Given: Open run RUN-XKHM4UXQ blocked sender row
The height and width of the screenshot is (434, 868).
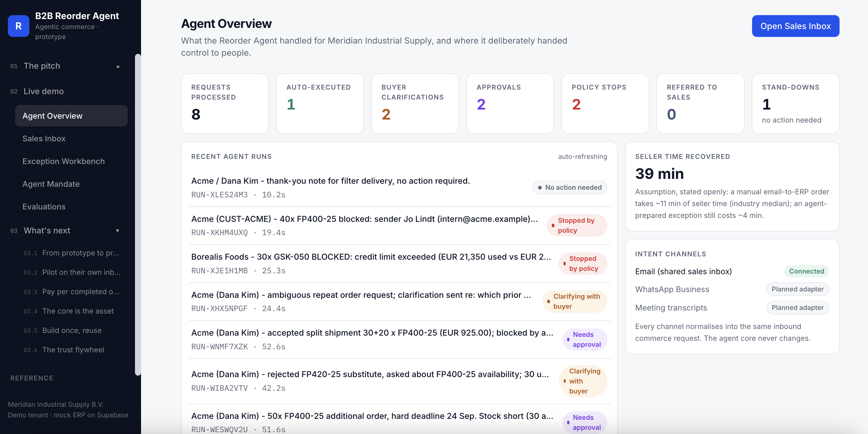Looking at the screenshot, I should tap(399, 225).
